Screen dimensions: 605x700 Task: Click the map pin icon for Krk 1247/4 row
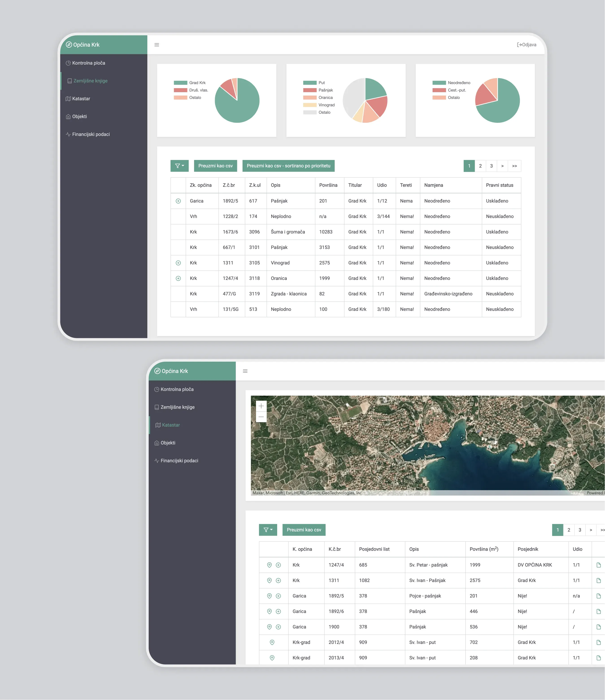tap(269, 565)
